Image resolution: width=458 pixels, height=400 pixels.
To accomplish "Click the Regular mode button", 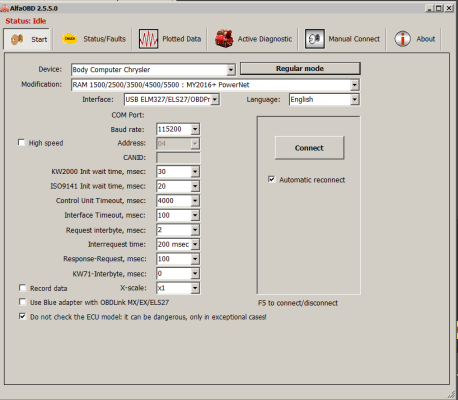I will (x=300, y=68).
